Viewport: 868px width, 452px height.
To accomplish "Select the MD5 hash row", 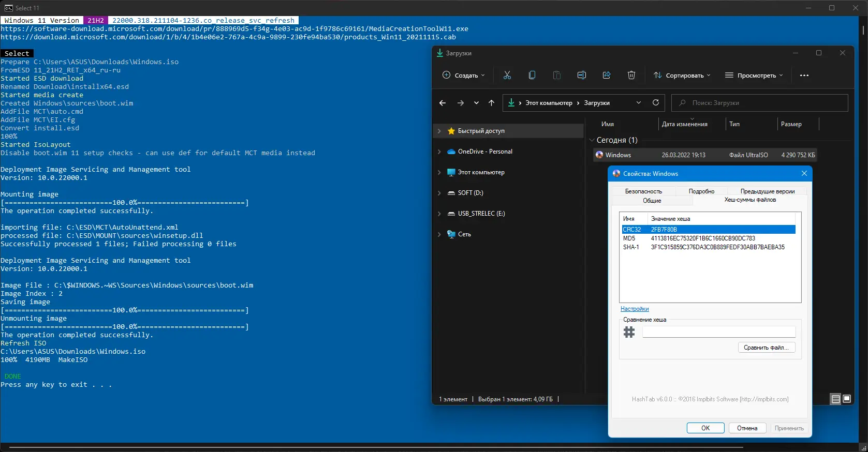I will [x=709, y=238].
